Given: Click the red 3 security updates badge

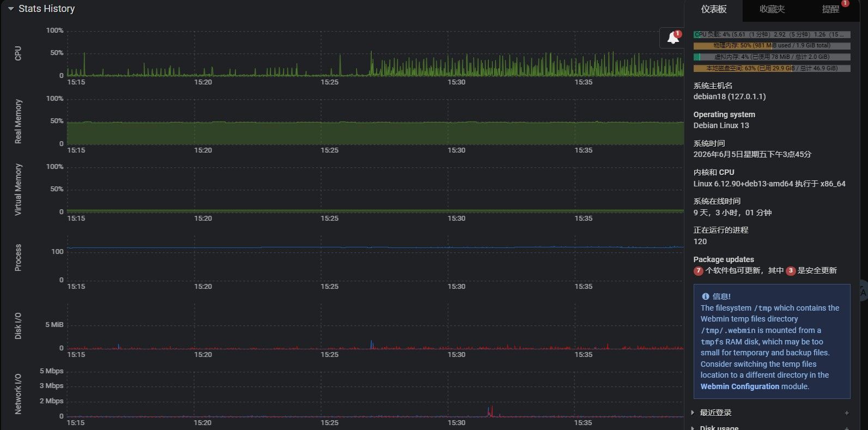Looking at the screenshot, I should click(x=791, y=271).
